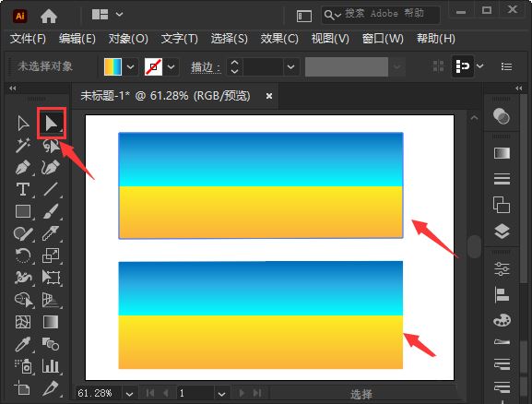532x404 pixels.
Task: Select the Warp tool
Action: tap(23, 278)
